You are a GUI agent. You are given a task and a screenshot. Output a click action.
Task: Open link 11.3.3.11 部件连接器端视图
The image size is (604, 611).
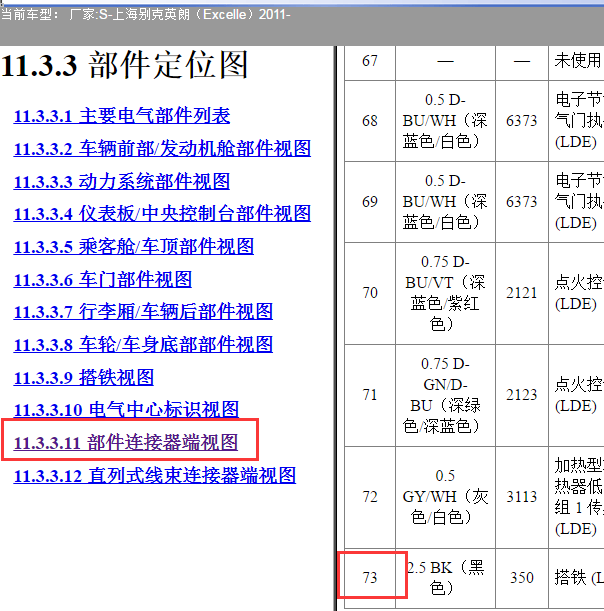[x=125, y=442]
